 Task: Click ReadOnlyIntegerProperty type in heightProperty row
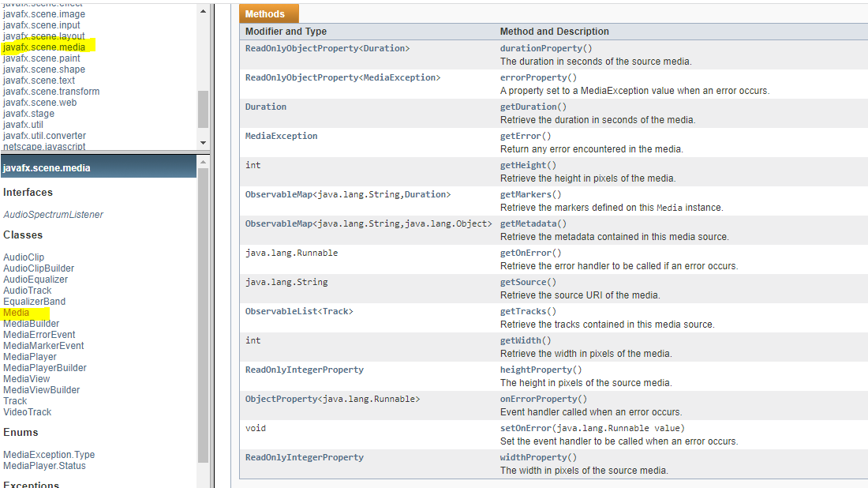[305, 370]
